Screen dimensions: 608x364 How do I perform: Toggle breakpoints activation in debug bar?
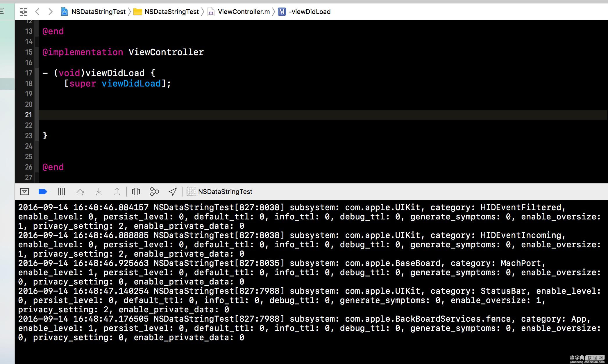click(x=43, y=192)
